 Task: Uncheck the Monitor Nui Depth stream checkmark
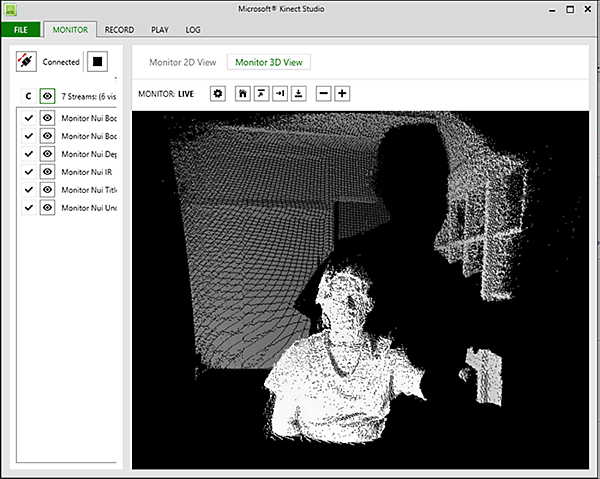[x=28, y=154]
